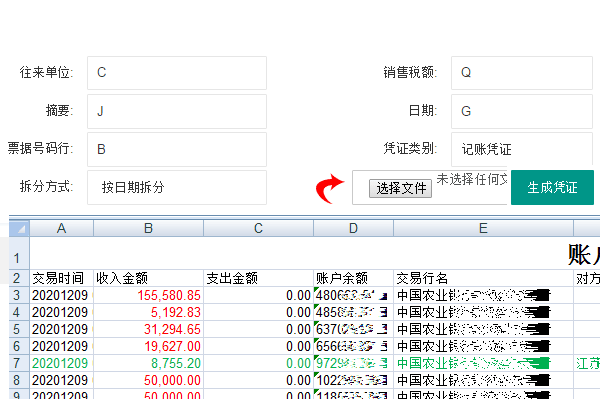The width and height of the screenshot is (600, 399).
Task: Click the 账户余额 header cell
Action: point(353,278)
